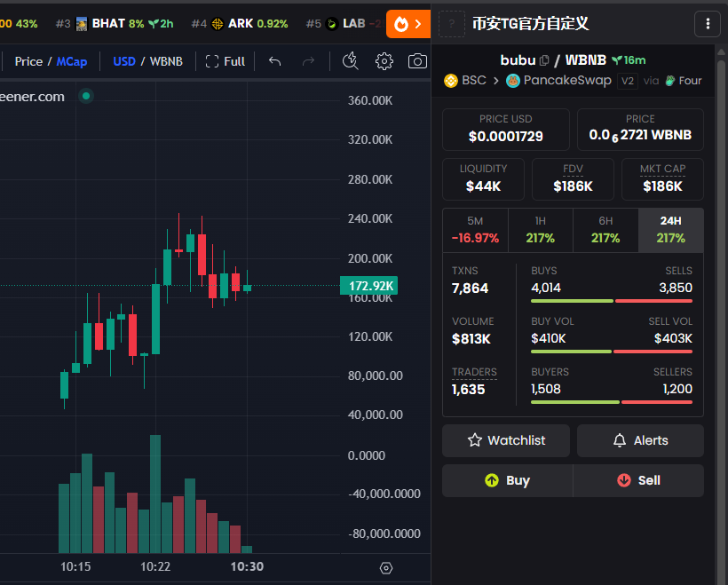The image size is (728, 585).
Task: Open Alerts for this pair
Action: click(640, 440)
